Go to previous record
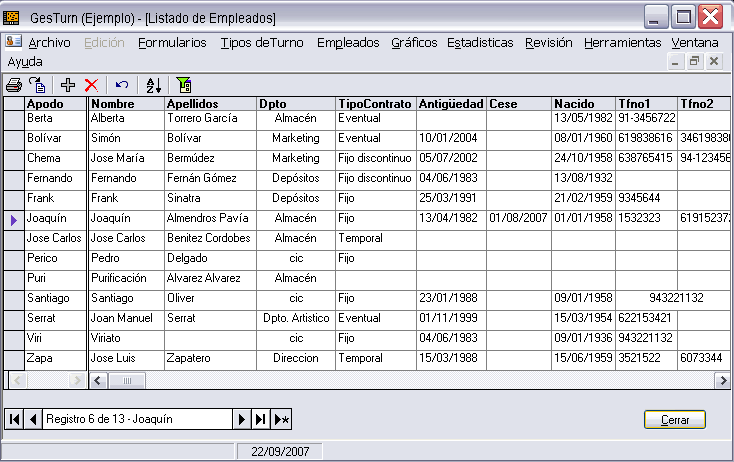Viewport: 734px width, 462px height. tap(32, 419)
